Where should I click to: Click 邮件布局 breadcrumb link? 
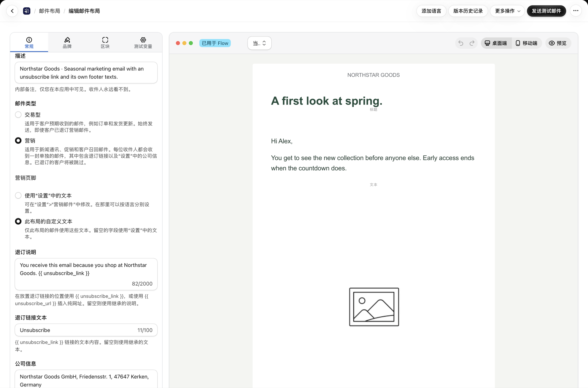pyautogui.click(x=49, y=11)
